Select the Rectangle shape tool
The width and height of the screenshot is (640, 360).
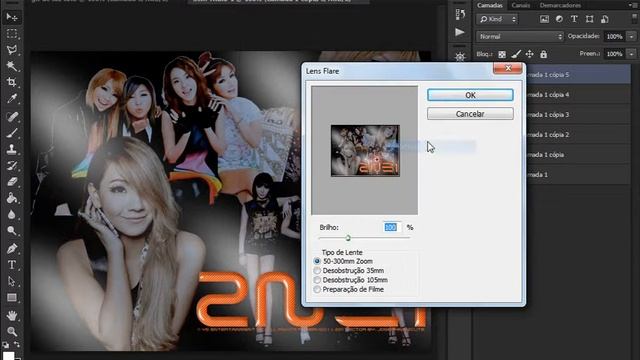(12, 297)
